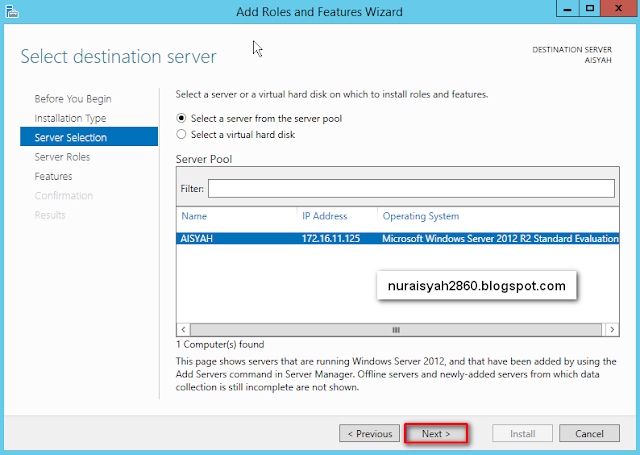640x455 pixels.
Task: Sort server pool by Name column
Action: click(194, 216)
